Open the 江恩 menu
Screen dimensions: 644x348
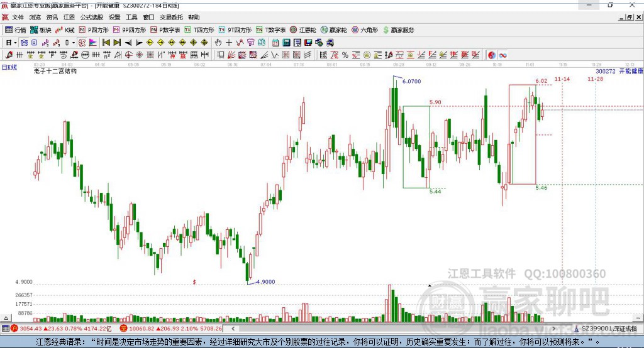69,18
